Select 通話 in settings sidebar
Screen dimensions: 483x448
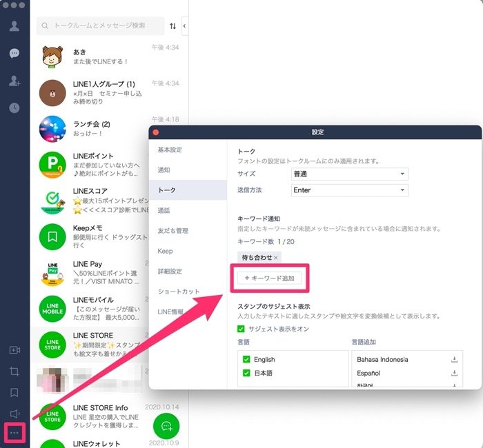(x=188, y=210)
